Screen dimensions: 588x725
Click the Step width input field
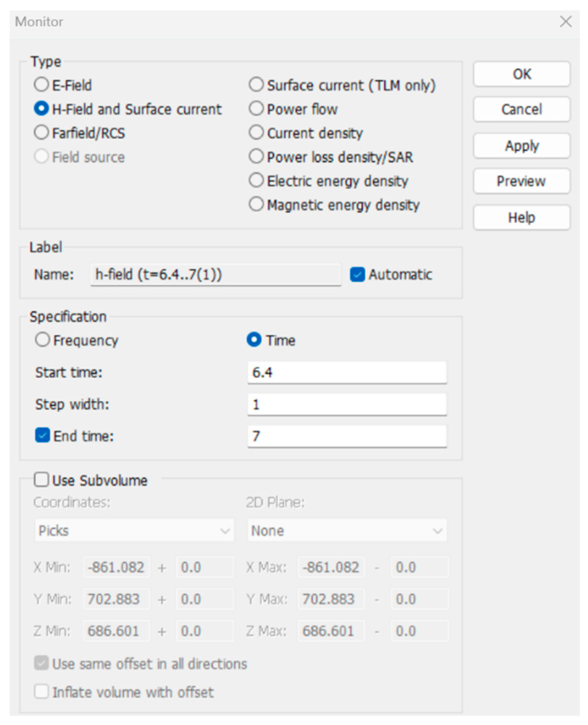(x=347, y=404)
